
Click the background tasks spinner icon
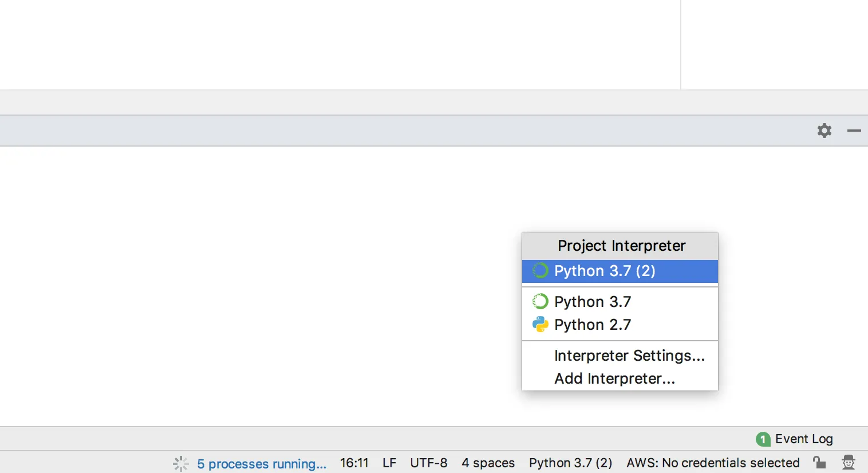[x=180, y=463]
